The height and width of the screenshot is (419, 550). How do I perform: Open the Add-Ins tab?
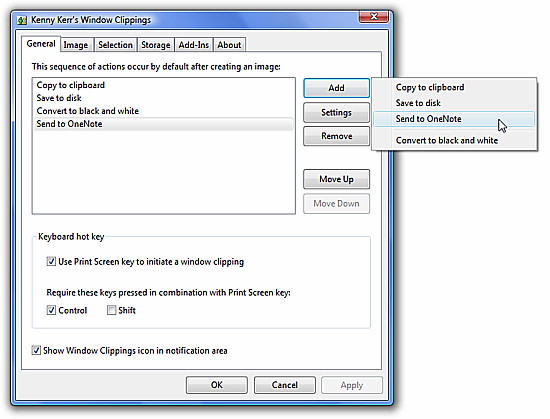pyautogui.click(x=194, y=45)
